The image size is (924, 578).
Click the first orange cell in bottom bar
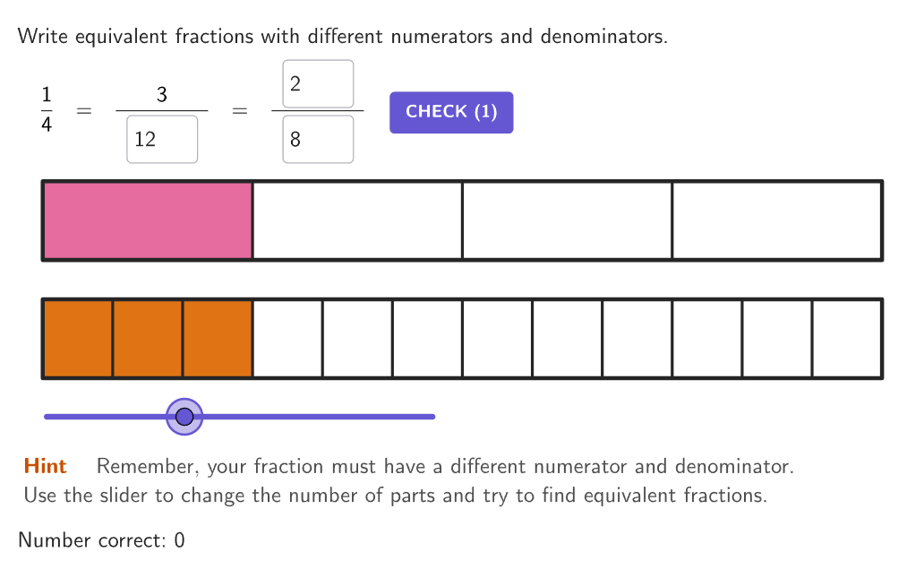click(x=79, y=339)
